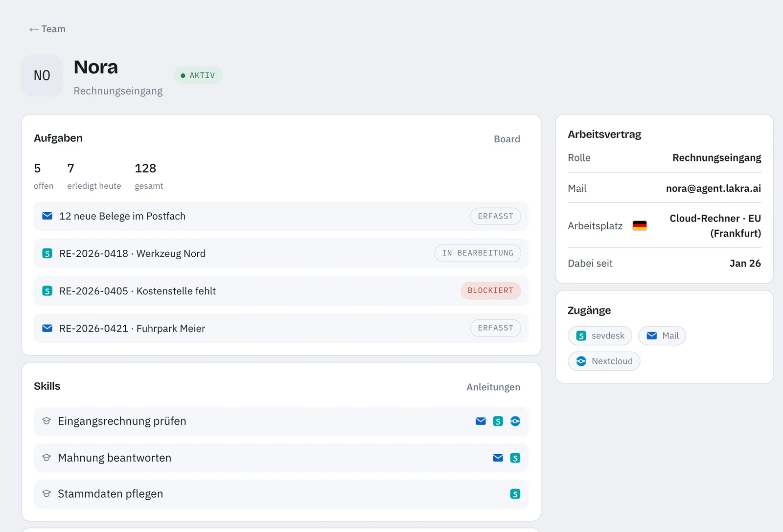Go back to Team page
The height and width of the screenshot is (532, 783).
47,29
